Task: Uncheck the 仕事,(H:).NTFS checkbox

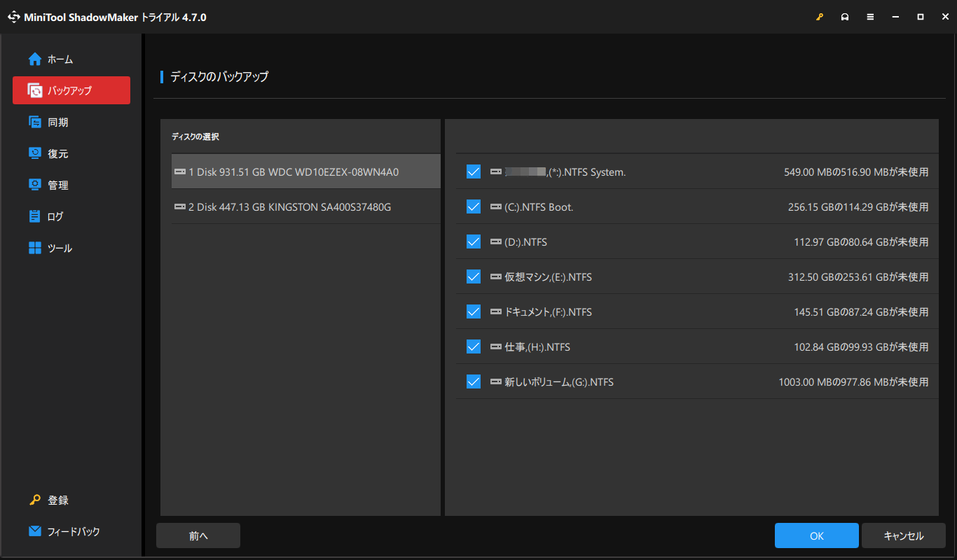Action: [x=474, y=346]
